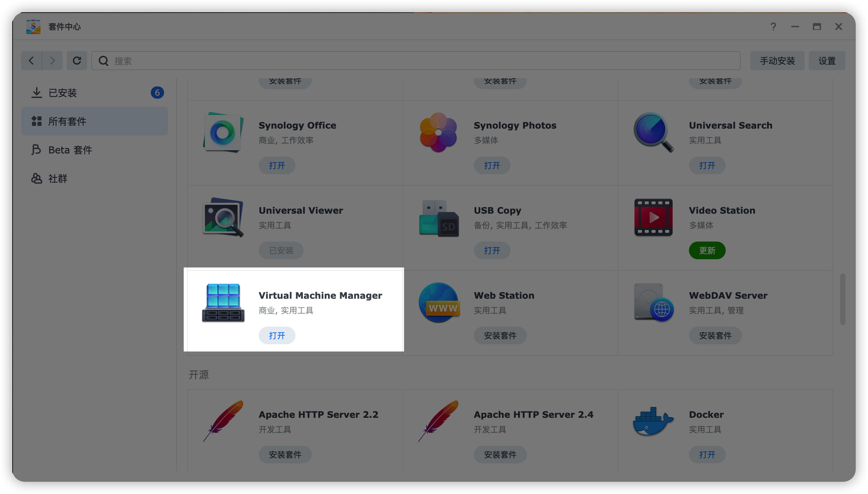This screenshot has height=494, width=868.
Task: Click the Docker title text
Action: (x=707, y=414)
